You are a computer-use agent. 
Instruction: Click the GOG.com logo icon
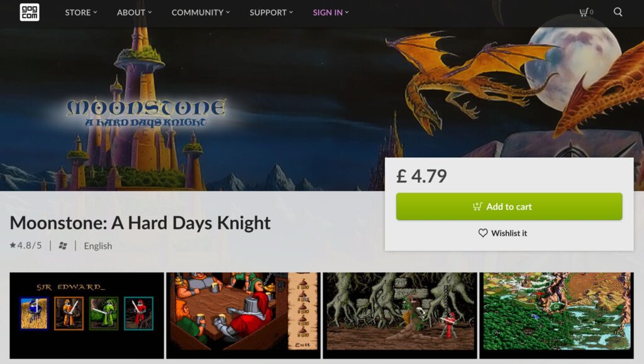pos(30,13)
